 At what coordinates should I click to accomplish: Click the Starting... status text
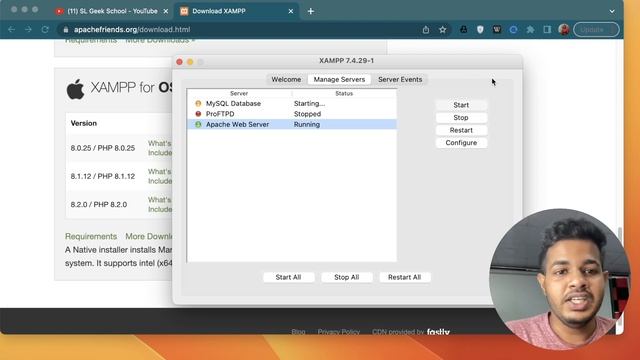click(309, 104)
